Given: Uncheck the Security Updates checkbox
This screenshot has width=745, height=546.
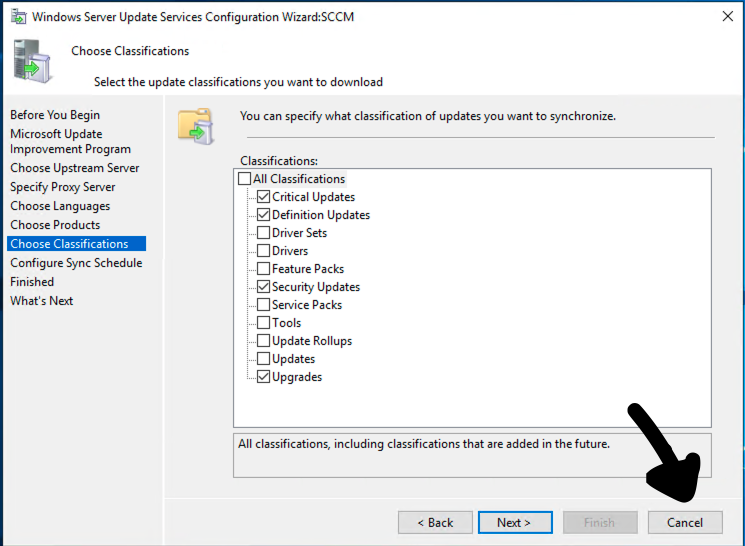Looking at the screenshot, I should tap(264, 287).
